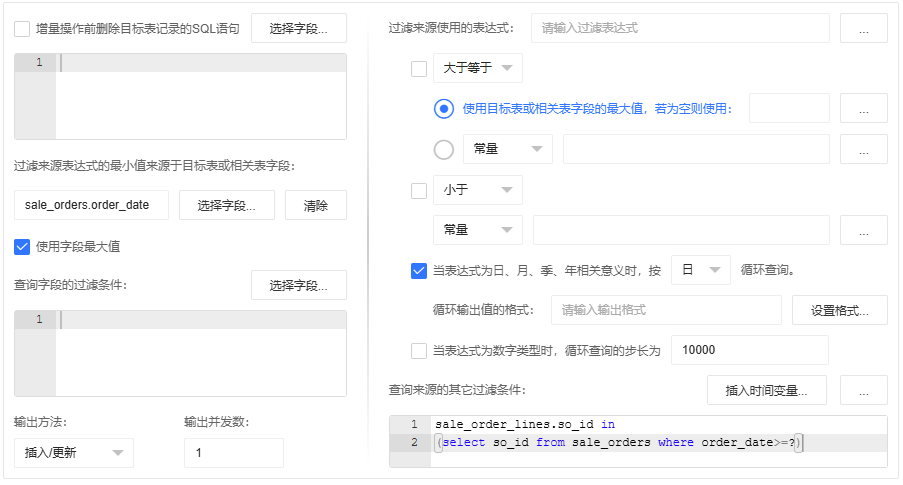
Task: Select the 常量 radio button option
Action: tap(444, 150)
